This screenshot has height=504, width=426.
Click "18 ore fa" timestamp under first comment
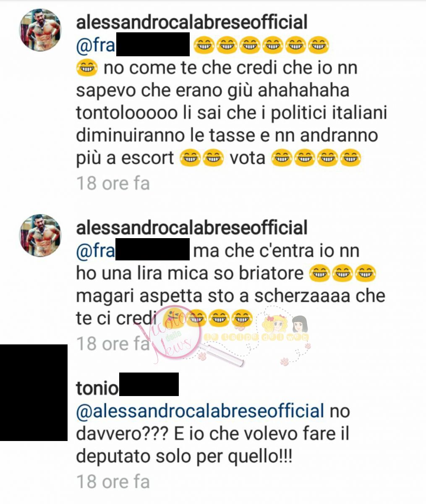[x=113, y=184]
